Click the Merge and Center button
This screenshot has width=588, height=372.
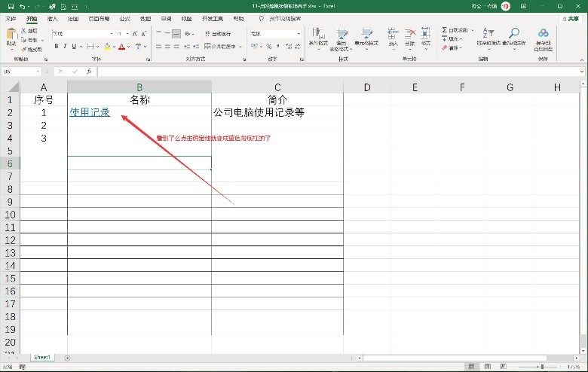tap(220, 47)
